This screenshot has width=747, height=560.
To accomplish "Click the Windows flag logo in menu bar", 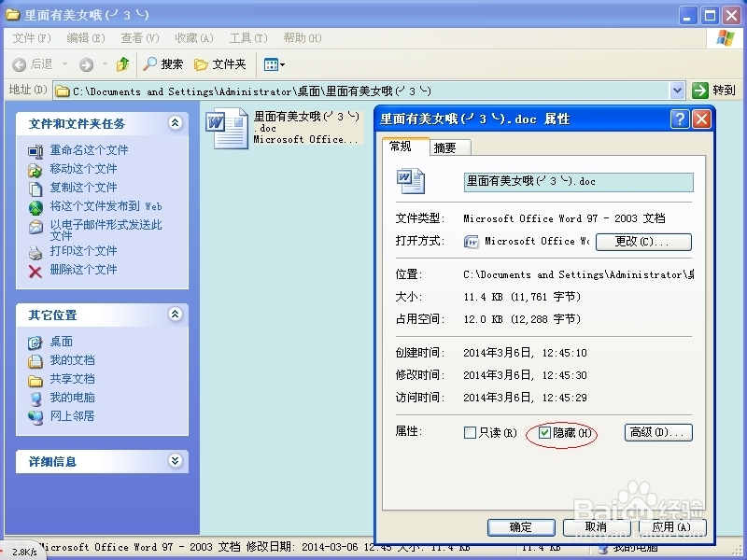I will [x=725, y=38].
